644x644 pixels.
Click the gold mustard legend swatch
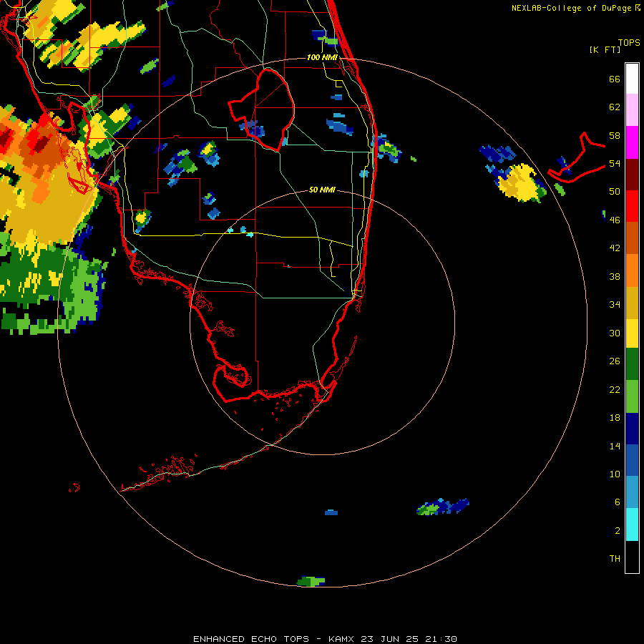click(x=632, y=303)
